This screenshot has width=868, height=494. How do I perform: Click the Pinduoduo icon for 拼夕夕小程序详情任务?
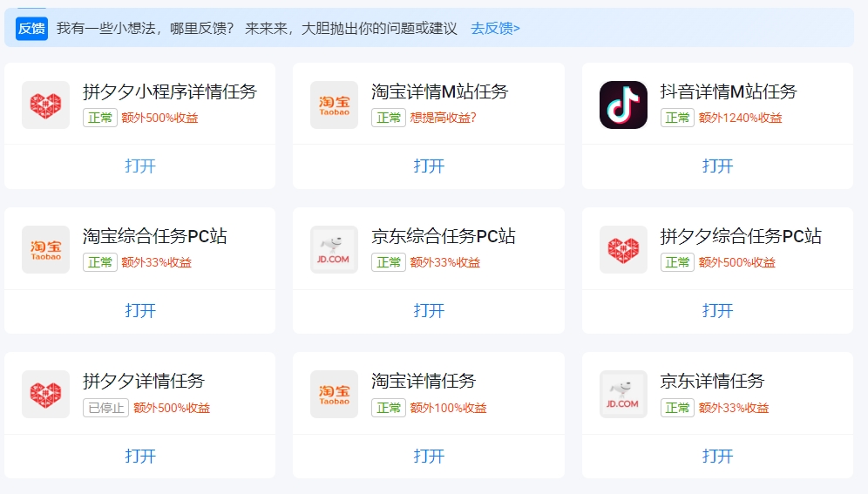[46, 105]
